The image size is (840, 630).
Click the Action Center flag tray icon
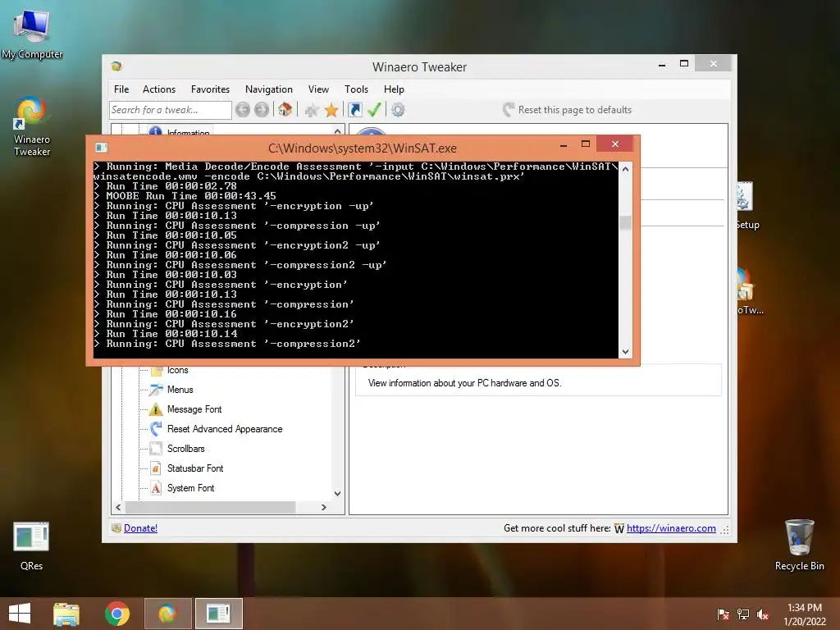(724, 614)
